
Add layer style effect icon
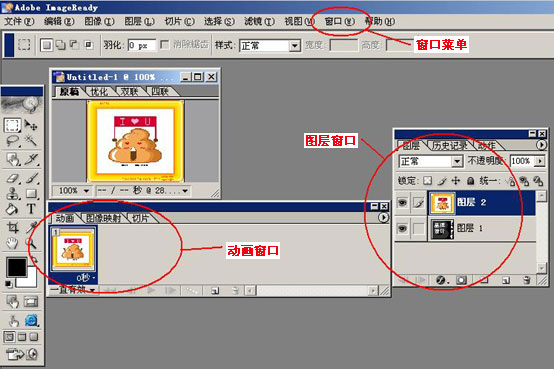[441, 280]
